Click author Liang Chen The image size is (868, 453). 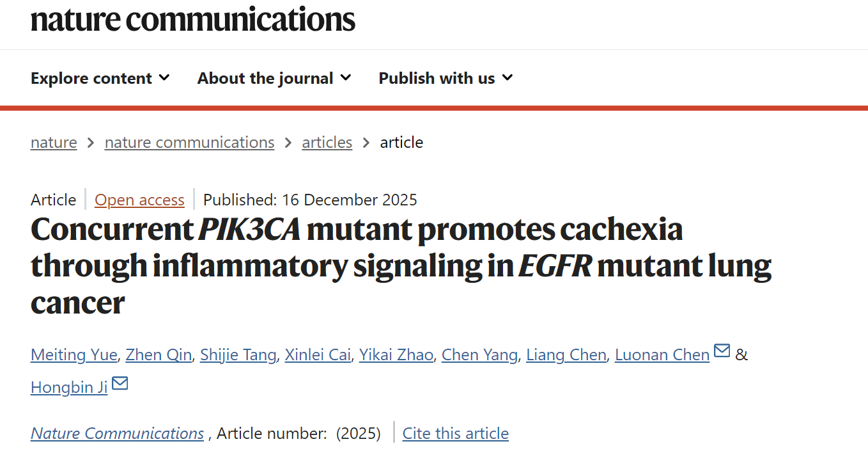coord(566,354)
